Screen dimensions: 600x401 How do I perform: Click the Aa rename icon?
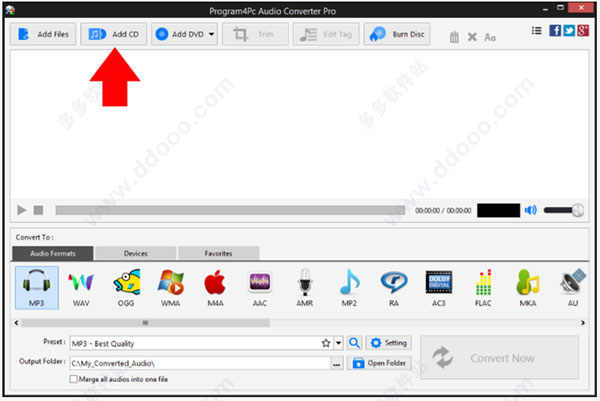490,37
